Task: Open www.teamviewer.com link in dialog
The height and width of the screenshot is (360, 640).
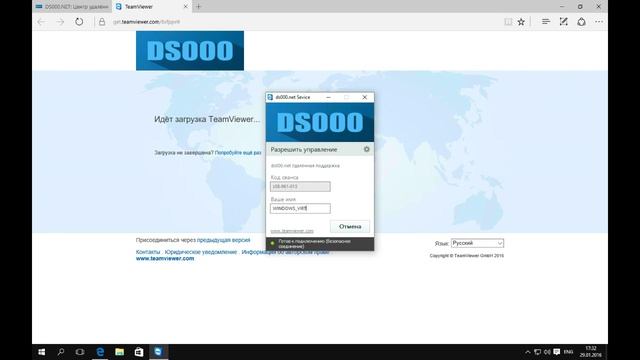Action: (x=292, y=231)
